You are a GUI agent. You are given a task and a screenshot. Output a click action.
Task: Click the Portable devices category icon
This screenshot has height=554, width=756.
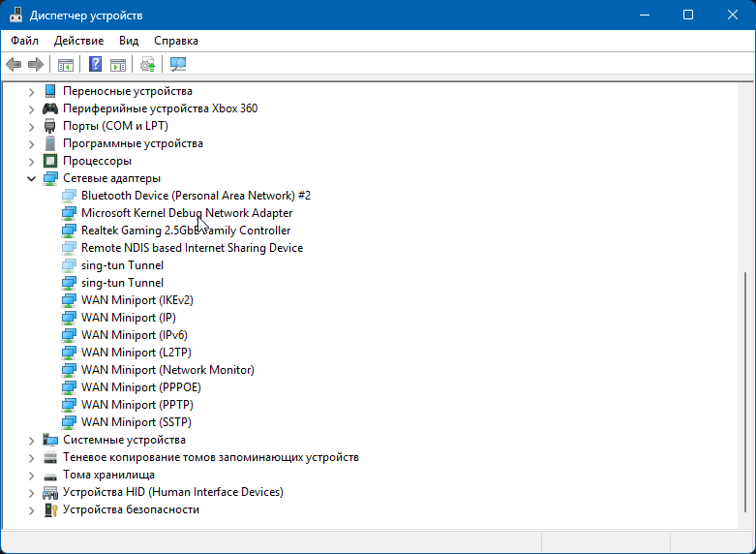click(50, 91)
